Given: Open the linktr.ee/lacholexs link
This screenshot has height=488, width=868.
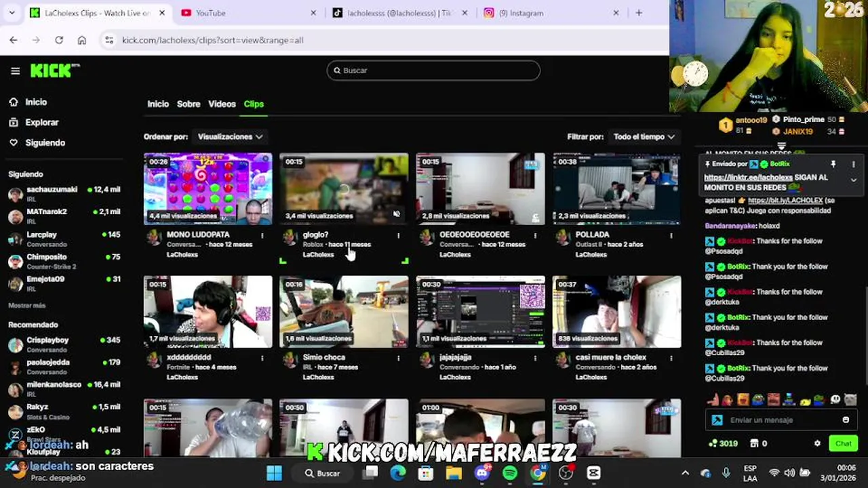Looking at the screenshot, I should [x=748, y=178].
